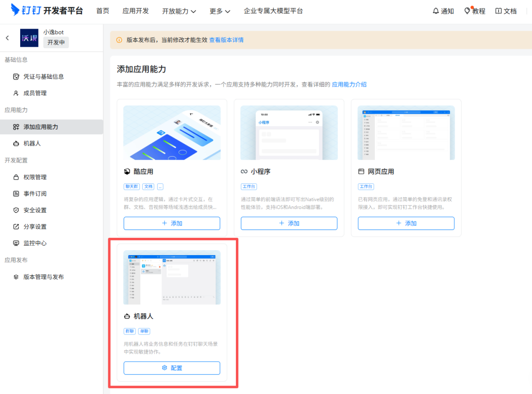Viewport: 532px width, 394px height.
Task: Go to the 首页 navigation tab
Action: (102, 11)
